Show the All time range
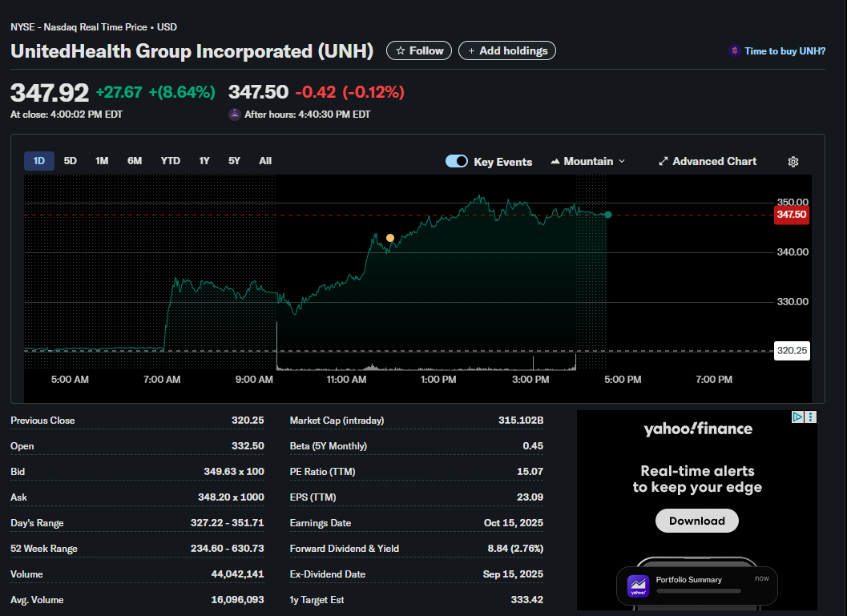 pos(265,161)
